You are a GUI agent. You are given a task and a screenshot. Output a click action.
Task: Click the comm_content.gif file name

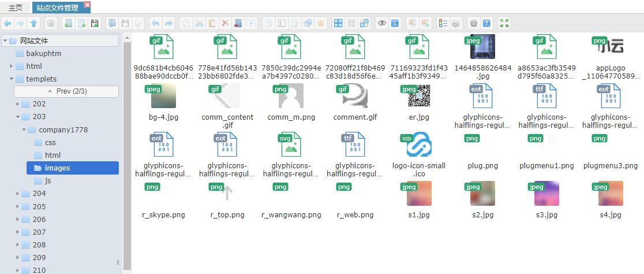click(227, 121)
